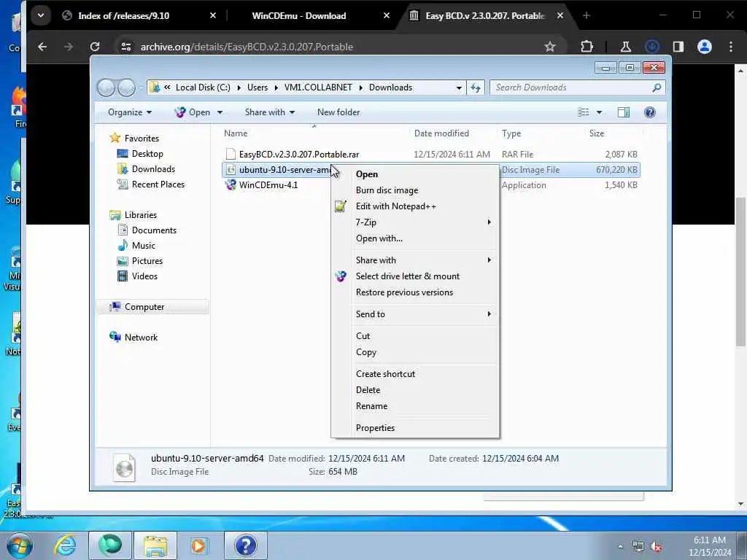Click the WinCDEmu-4.1 file icon
This screenshot has height=560, width=747.
coord(231,185)
